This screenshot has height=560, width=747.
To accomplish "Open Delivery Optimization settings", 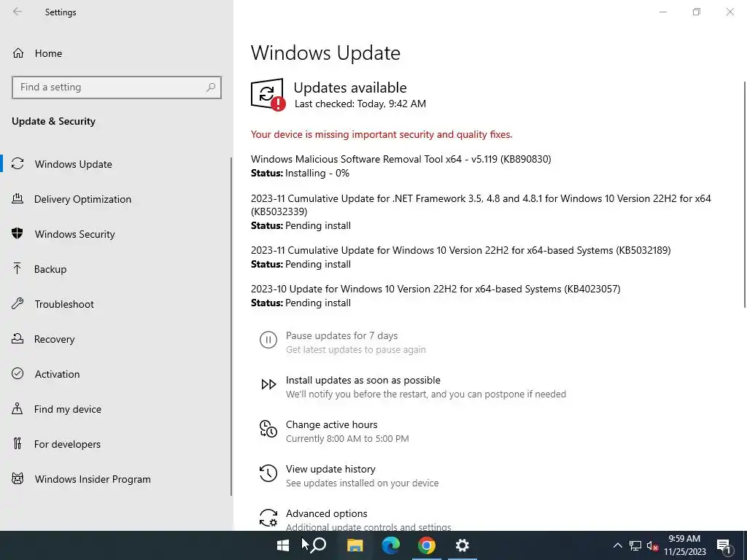I will click(82, 199).
